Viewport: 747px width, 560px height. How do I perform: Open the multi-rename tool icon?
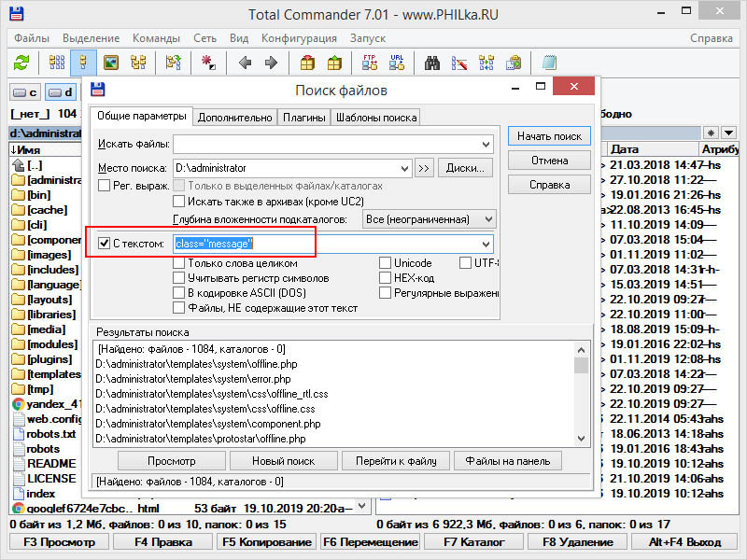click(459, 63)
